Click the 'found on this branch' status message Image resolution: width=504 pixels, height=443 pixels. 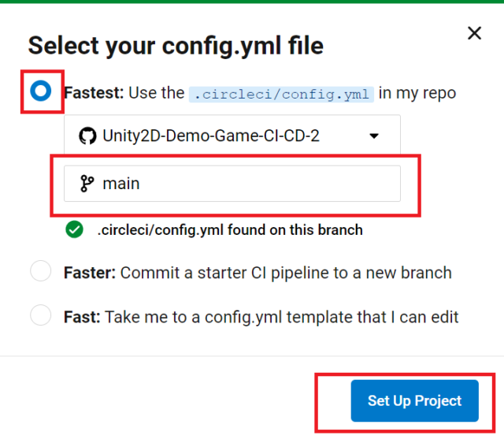coord(230,230)
